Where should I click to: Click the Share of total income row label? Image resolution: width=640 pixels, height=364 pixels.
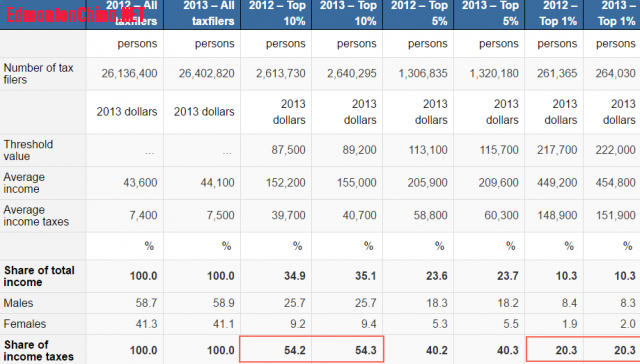[x=39, y=276]
